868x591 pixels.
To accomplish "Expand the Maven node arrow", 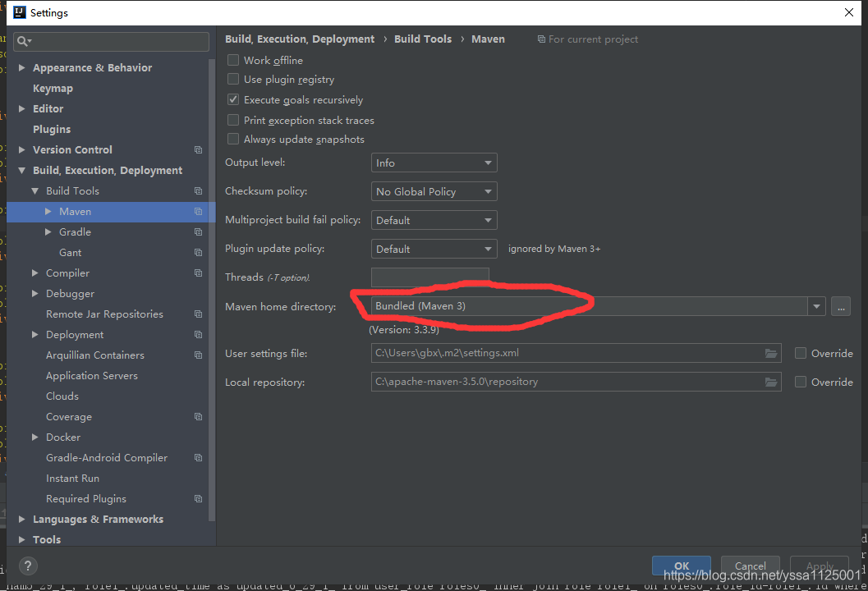I will point(48,212).
